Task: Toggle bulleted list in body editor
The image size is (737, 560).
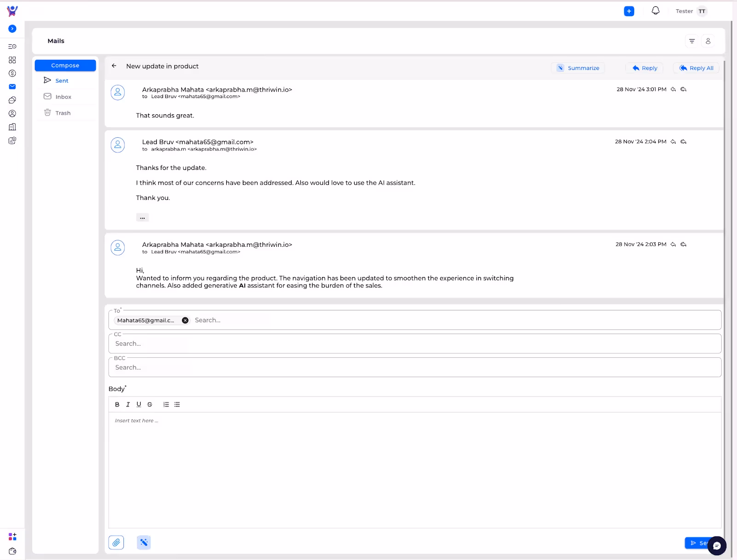Action: point(177,404)
